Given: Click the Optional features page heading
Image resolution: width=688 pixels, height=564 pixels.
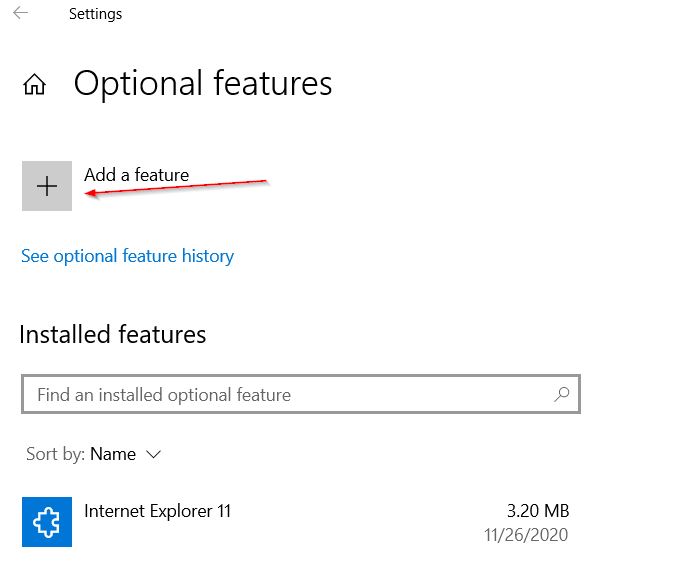Looking at the screenshot, I should pos(203,83).
